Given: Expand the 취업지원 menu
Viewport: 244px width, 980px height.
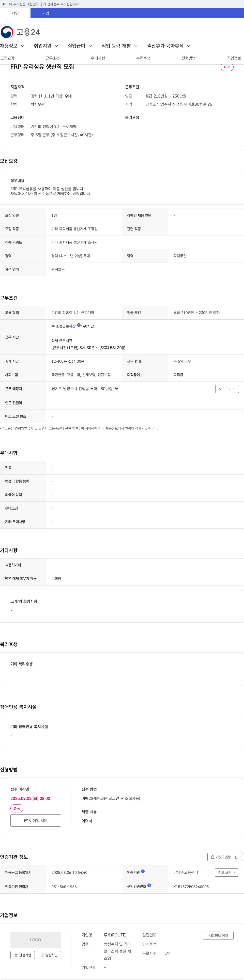Looking at the screenshot, I should pos(46,46).
